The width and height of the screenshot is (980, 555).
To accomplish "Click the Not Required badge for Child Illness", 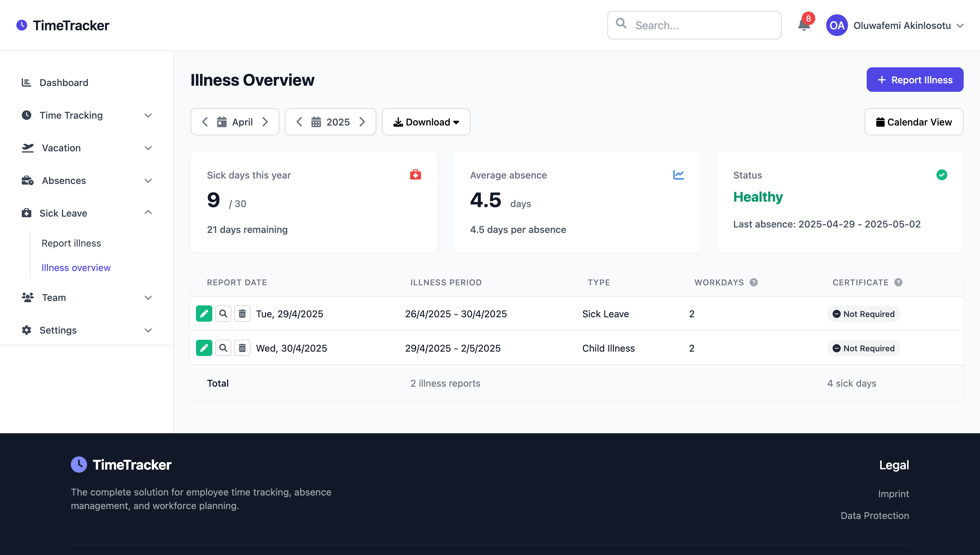I will [864, 348].
